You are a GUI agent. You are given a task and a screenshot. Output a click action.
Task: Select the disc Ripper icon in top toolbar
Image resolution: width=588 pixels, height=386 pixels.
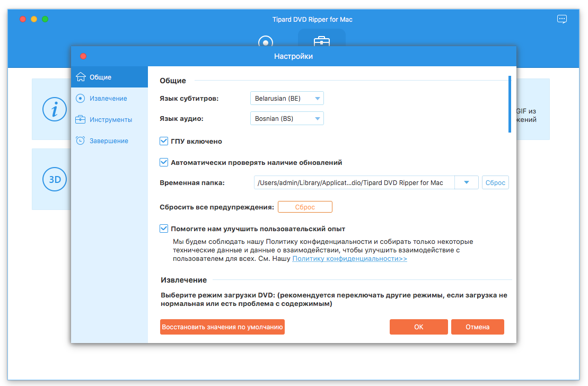point(266,41)
